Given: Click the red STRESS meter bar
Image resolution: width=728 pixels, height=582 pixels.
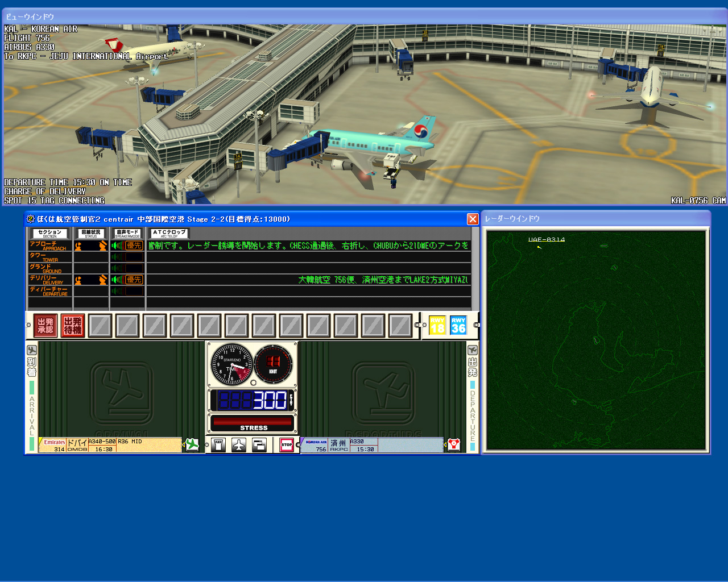Looking at the screenshot, I should tap(252, 422).
